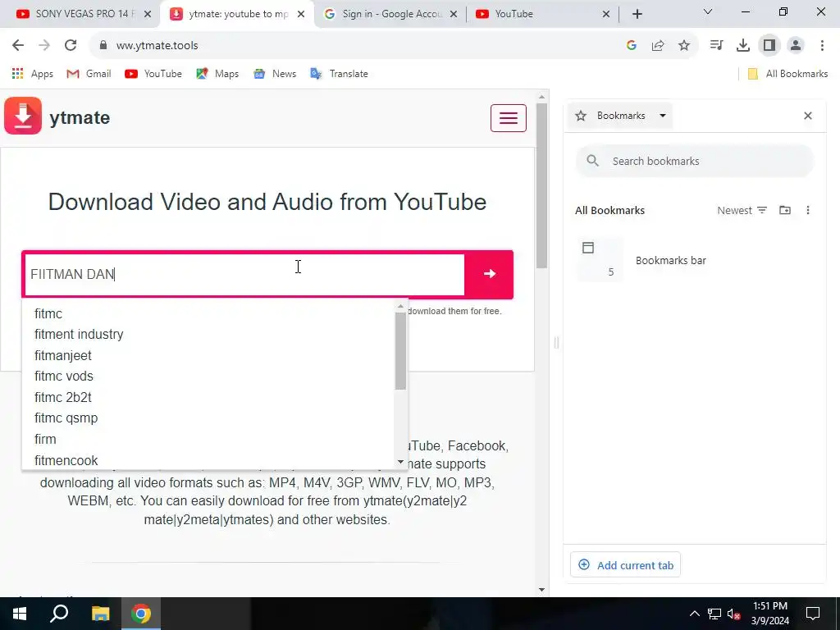Click the suggestion list scroll up arrow
The image size is (840, 630).
[400, 307]
